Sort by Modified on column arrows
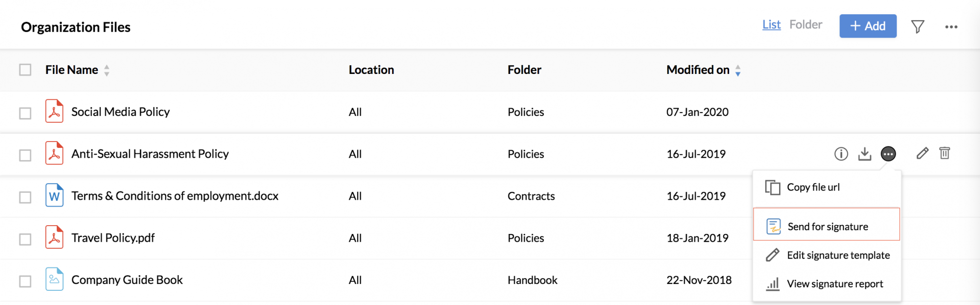 pos(738,70)
